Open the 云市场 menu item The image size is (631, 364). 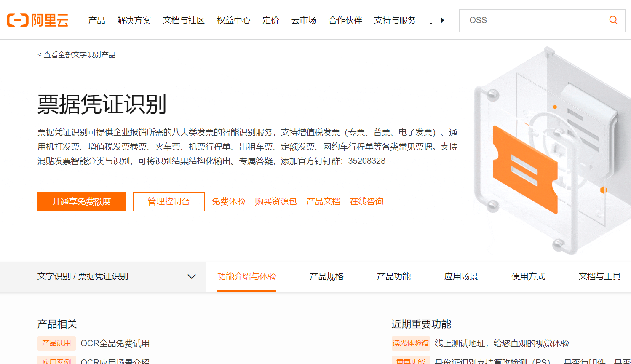[x=304, y=20]
